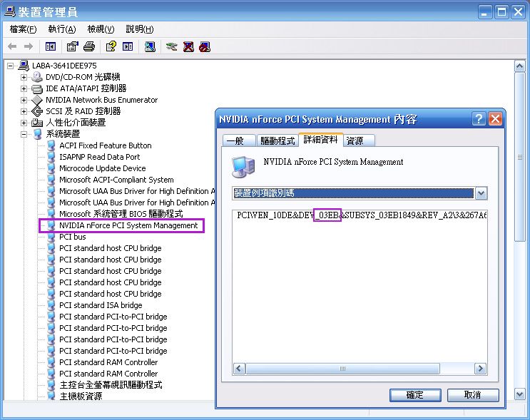Open the 檔案(F) menu

pyautogui.click(x=23, y=29)
